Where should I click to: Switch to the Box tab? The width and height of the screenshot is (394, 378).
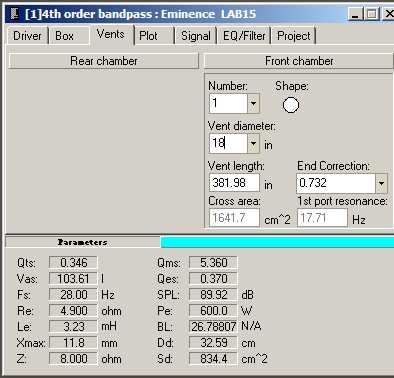point(65,36)
